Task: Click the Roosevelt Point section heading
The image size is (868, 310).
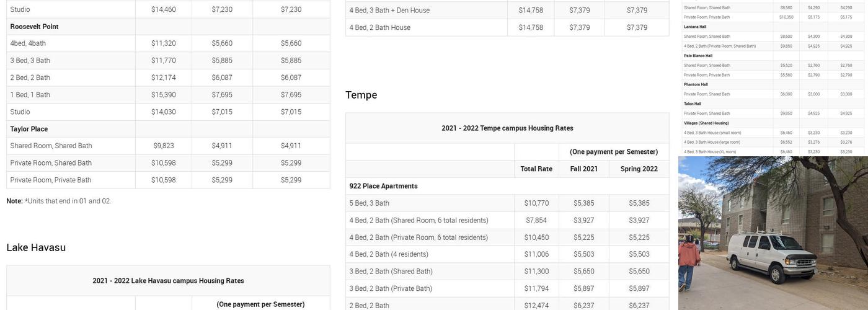Action: 34,27
